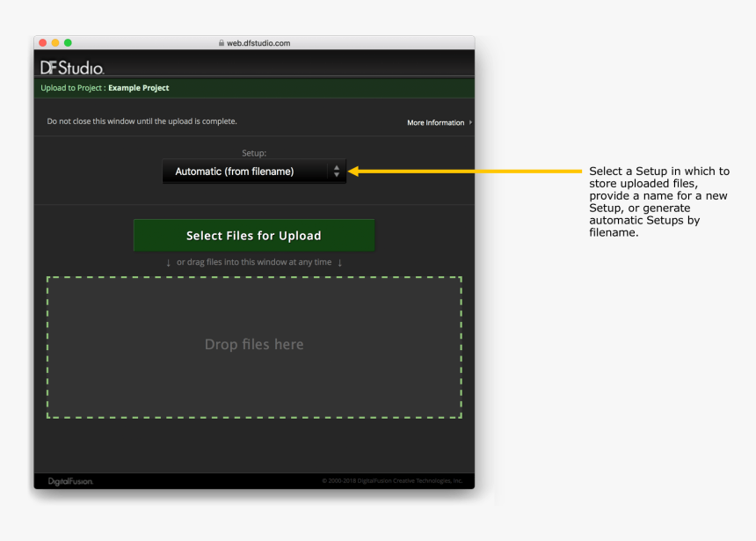The height and width of the screenshot is (541, 756).
Task: Click the DigitalFusion footer logo
Action: click(x=70, y=481)
